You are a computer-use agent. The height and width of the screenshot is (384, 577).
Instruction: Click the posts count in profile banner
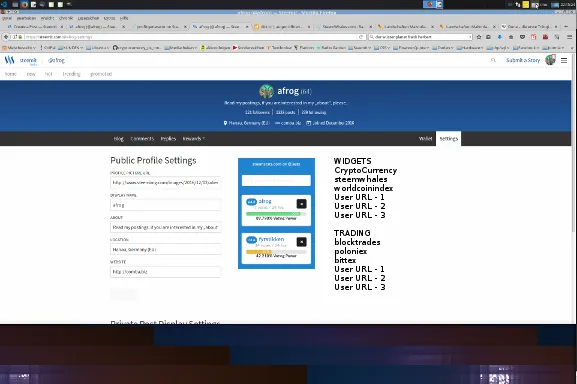click(x=286, y=112)
